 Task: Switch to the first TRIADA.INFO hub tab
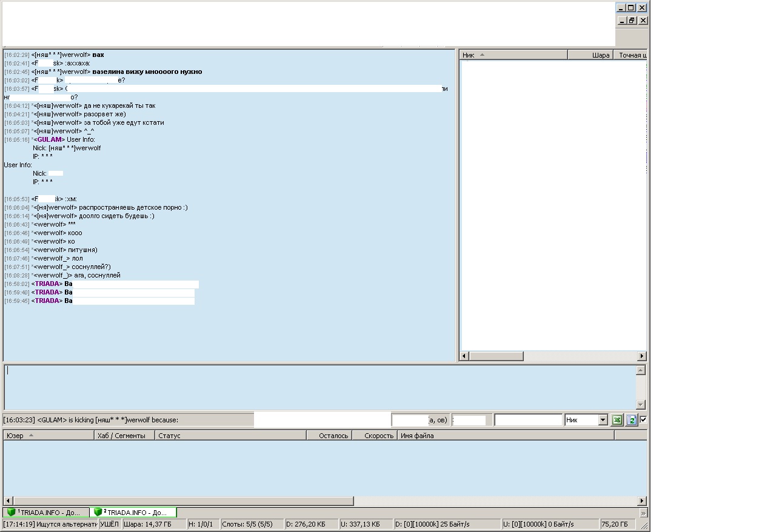[x=46, y=513]
